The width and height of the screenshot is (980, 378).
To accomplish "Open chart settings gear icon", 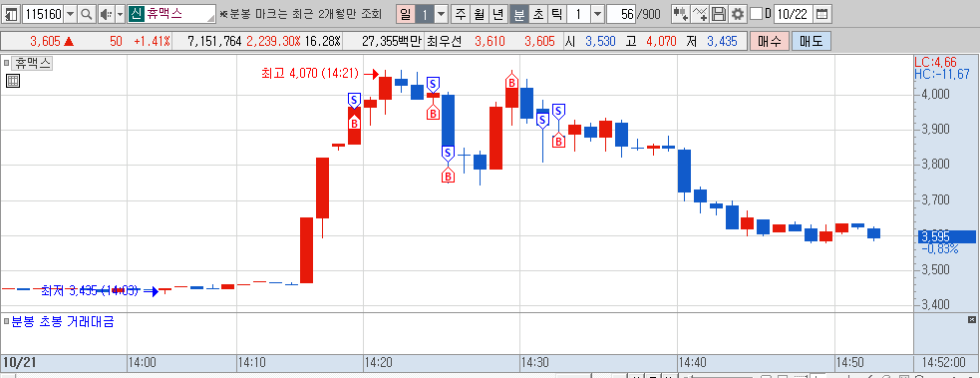I will pos(738,14).
